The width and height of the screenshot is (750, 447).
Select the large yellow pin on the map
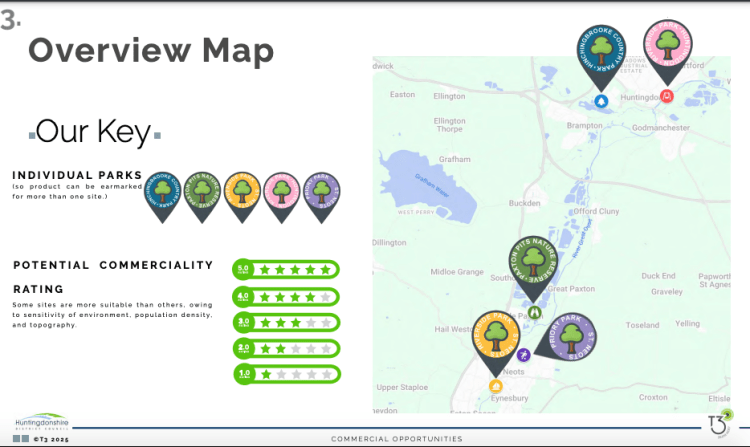497,341
